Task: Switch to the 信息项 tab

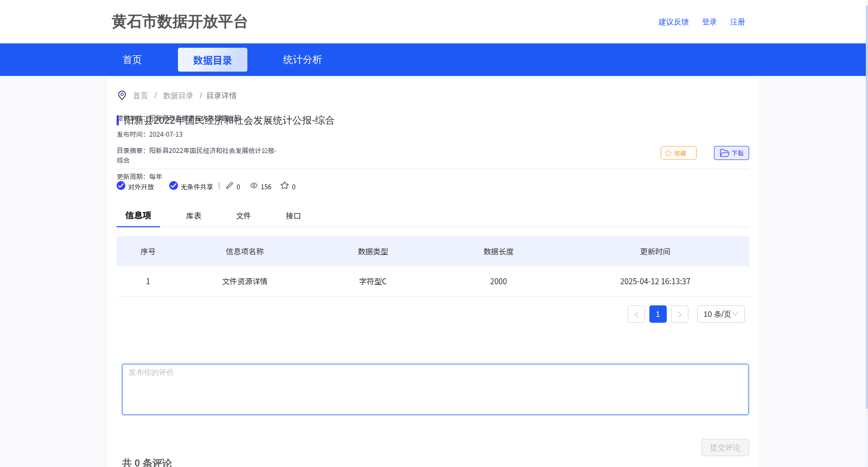Action: (138, 215)
